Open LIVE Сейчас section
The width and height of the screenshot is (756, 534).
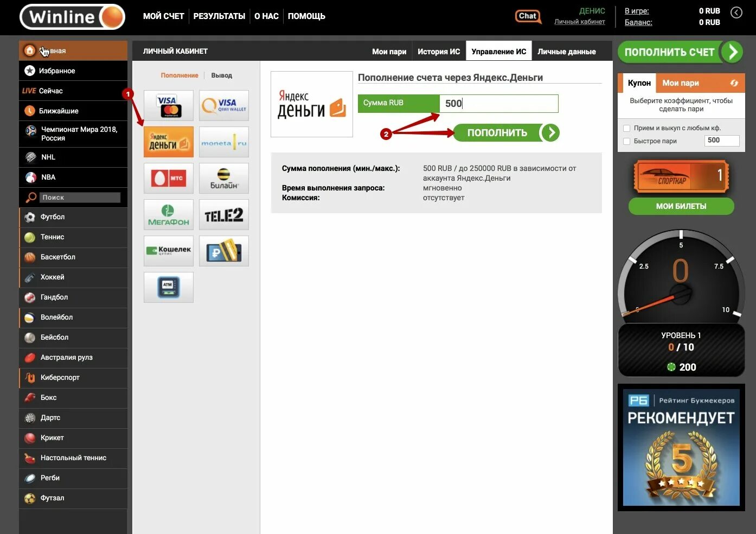pyautogui.click(x=73, y=91)
